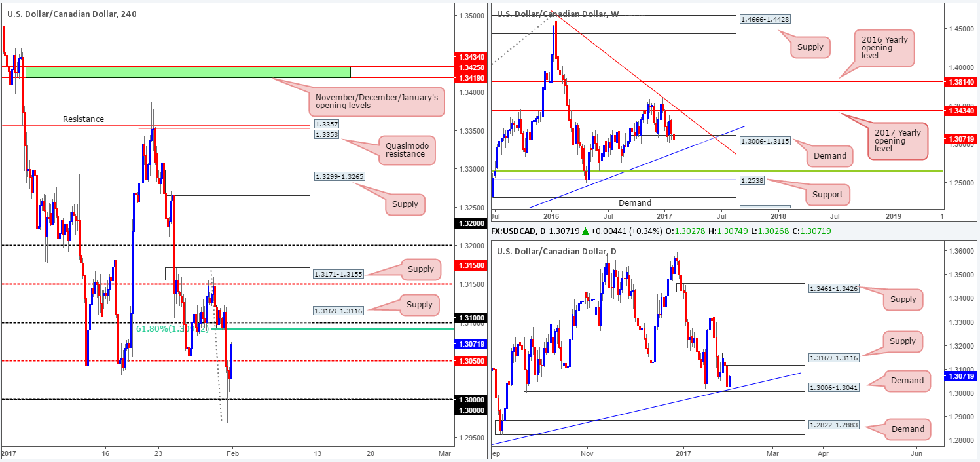Click the 1.4666-1.4428 supply zone label
The width and height of the screenshot is (980, 462).
[x=765, y=20]
